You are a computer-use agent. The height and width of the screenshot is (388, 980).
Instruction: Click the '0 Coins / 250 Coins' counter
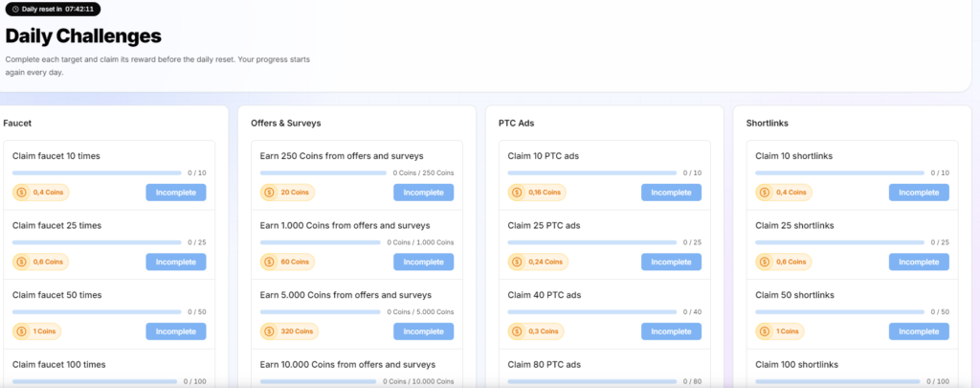[x=423, y=172]
